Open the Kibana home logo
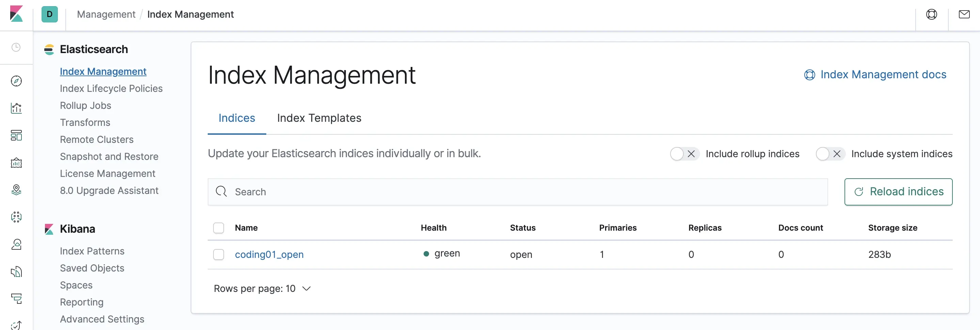Image resolution: width=980 pixels, height=330 pixels. [x=16, y=14]
